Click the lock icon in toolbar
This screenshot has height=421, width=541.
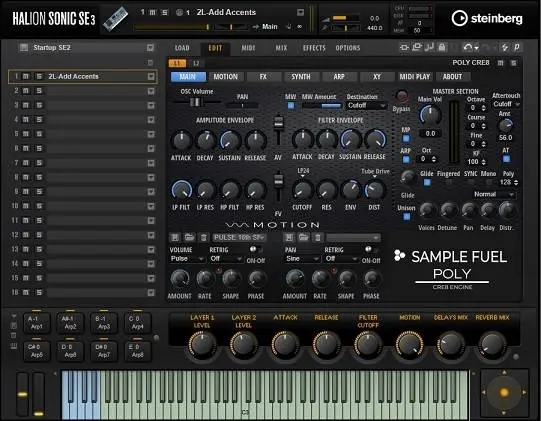442,47
